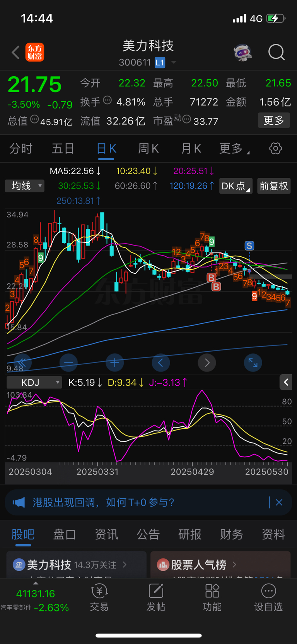Tap info icon next to 总值
This screenshot has width=297, height=644.
click(x=34, y=120)
